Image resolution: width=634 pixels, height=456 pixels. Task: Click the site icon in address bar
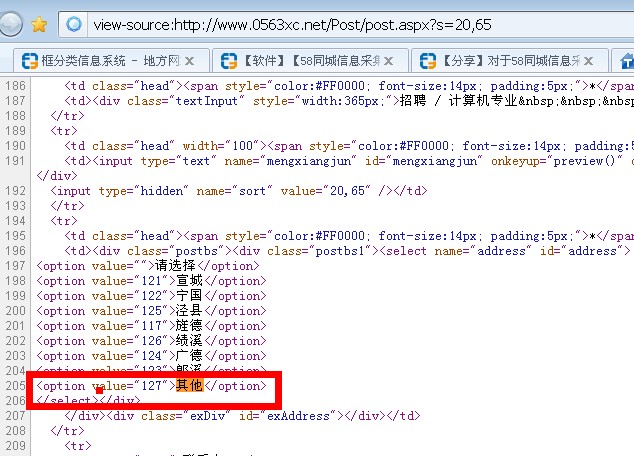[x=74, y=23]
